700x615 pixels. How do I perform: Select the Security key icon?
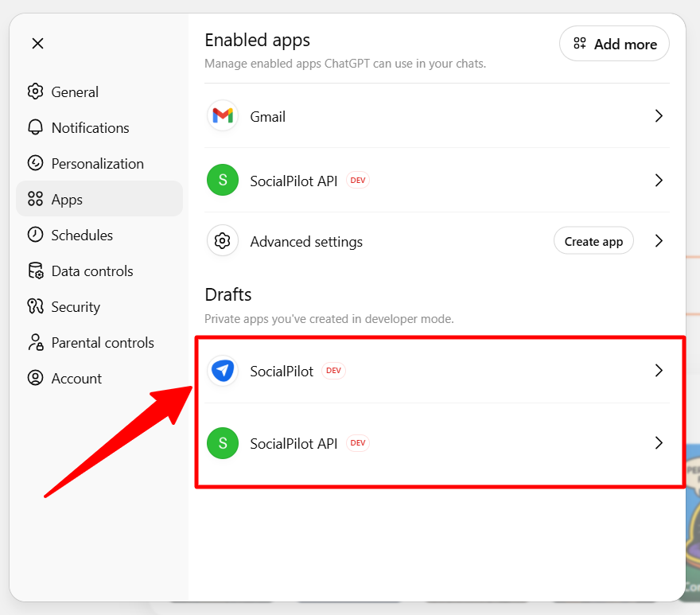click(35, 306)
